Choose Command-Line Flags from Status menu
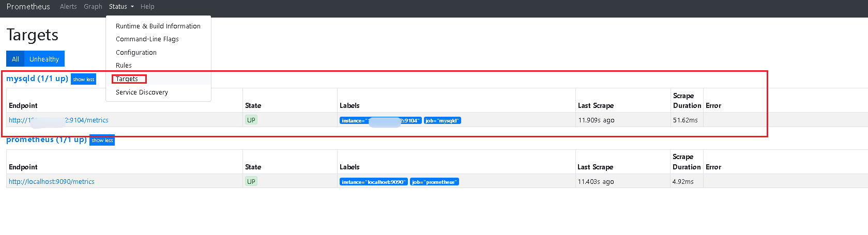 147,39
